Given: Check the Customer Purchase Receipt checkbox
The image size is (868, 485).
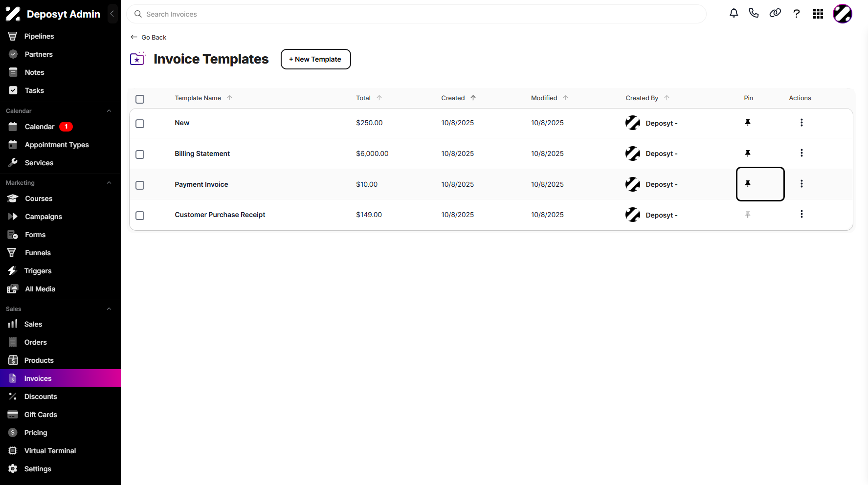Looking at the screenshot, I should coord(140,216).
